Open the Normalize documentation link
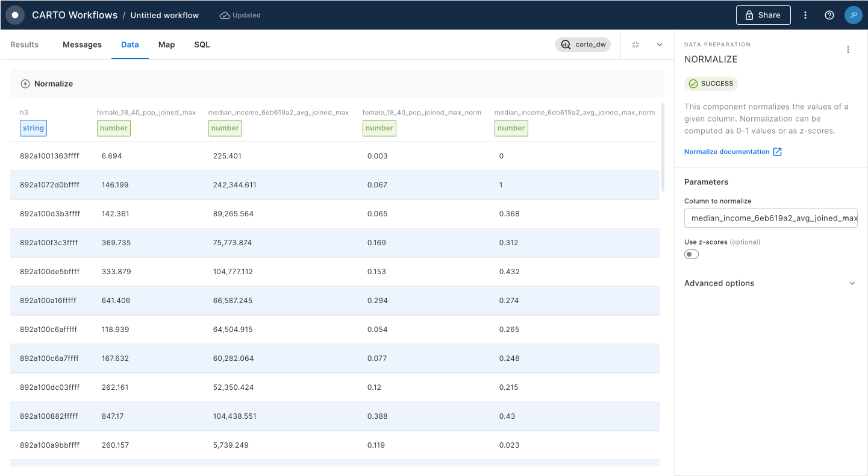Viewport: 868px width, 476px height. tap(726, 152)
